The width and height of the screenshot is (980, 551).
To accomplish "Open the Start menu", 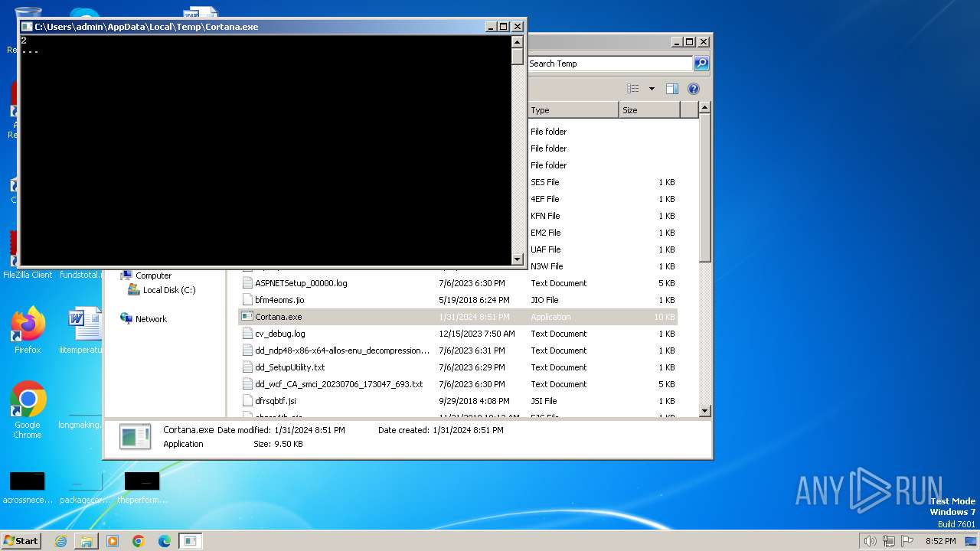I will pyautogui.click(x=21, y=540).
